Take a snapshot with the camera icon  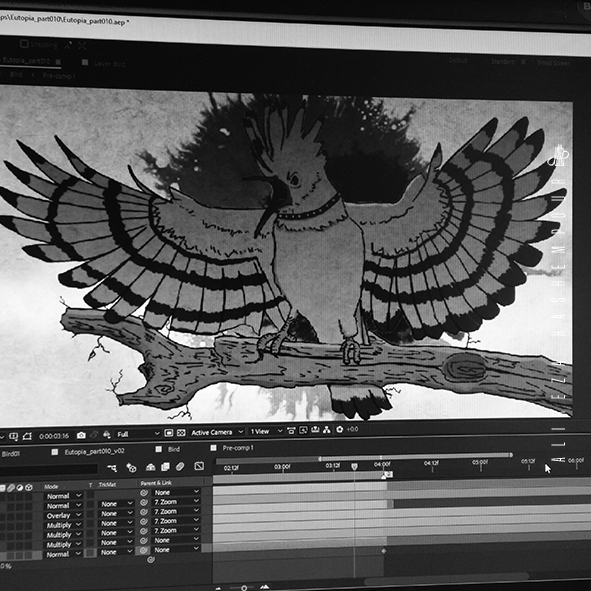pyautogui.click(x=81, y=436)
